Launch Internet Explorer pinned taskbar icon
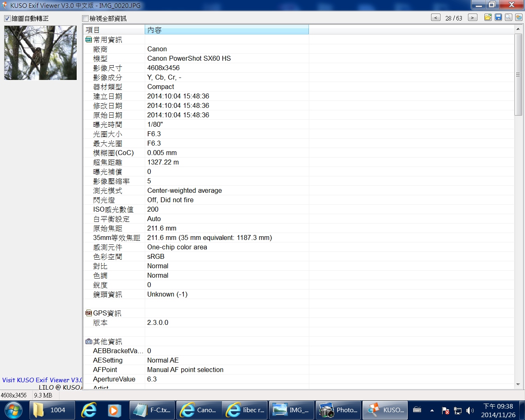Image resolution: width=525 pixels, height=420 pixels. (89, 410)
